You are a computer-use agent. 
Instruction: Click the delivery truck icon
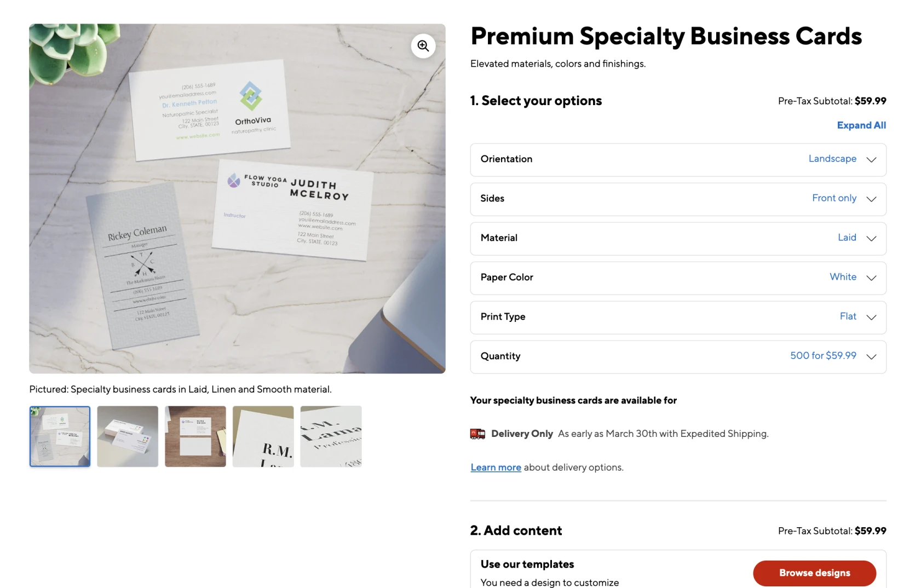coord(477,434)
